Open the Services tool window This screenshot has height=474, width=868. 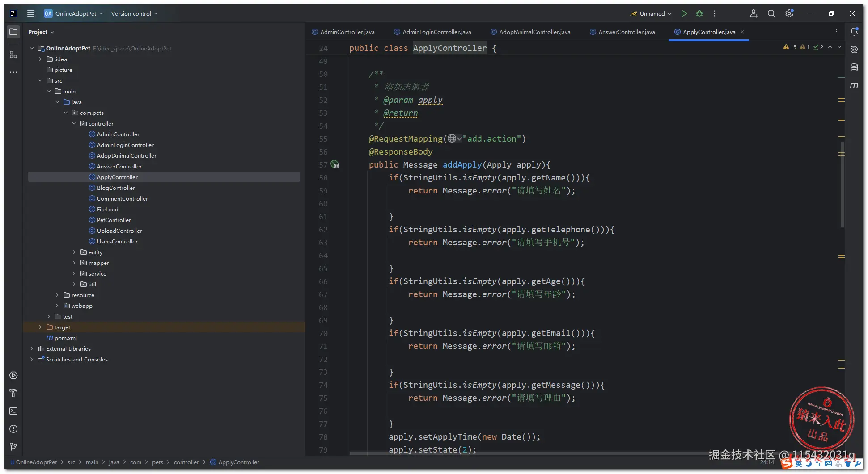tap(13, 375)
